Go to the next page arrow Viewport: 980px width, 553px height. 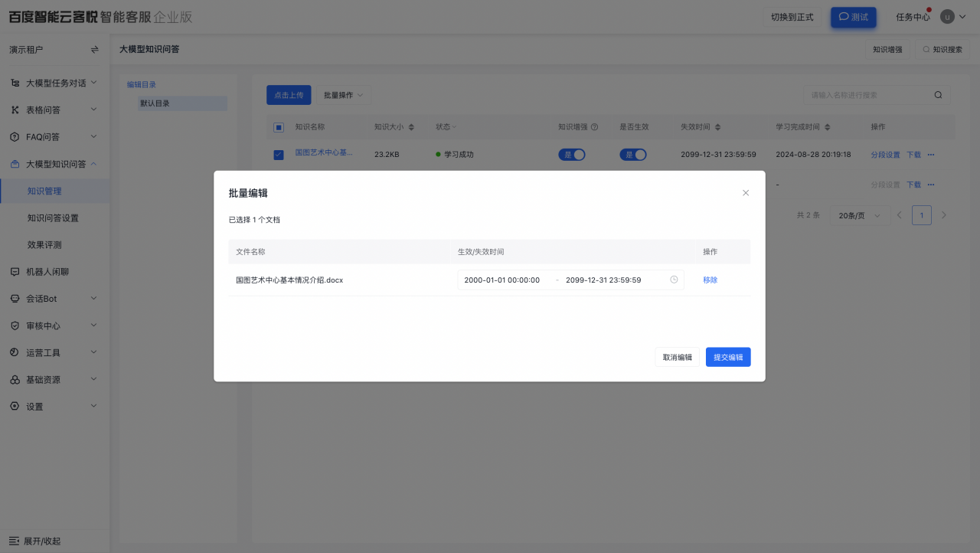point(944,216)
